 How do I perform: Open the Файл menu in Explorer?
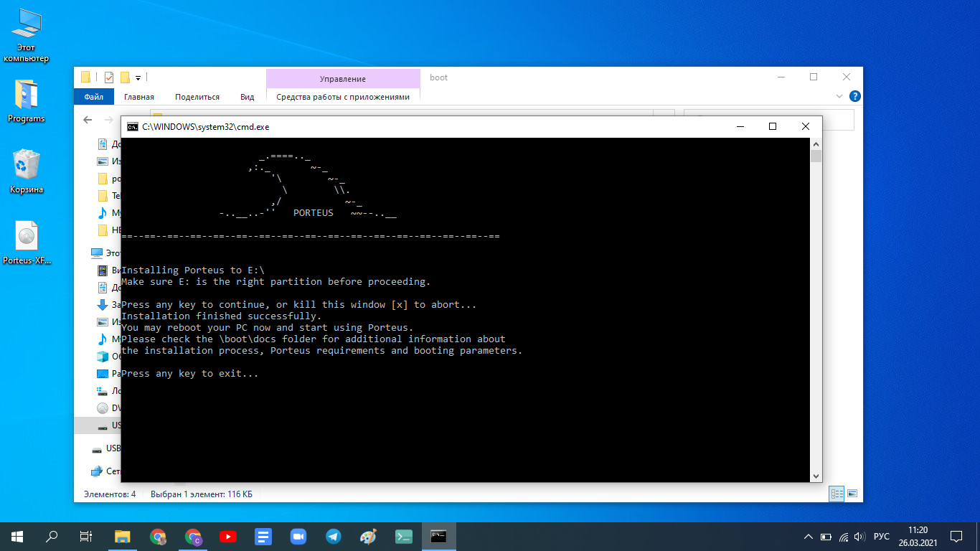click(93, 96)
